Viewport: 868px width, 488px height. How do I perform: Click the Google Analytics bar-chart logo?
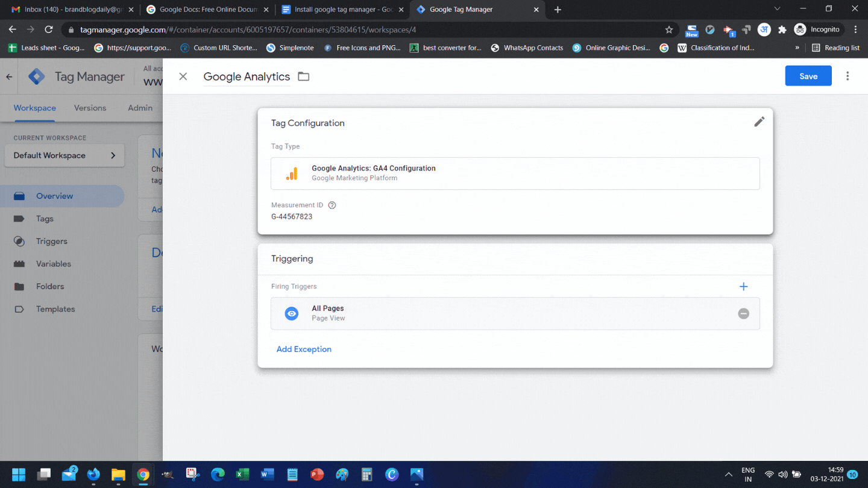tap(292, 174)
